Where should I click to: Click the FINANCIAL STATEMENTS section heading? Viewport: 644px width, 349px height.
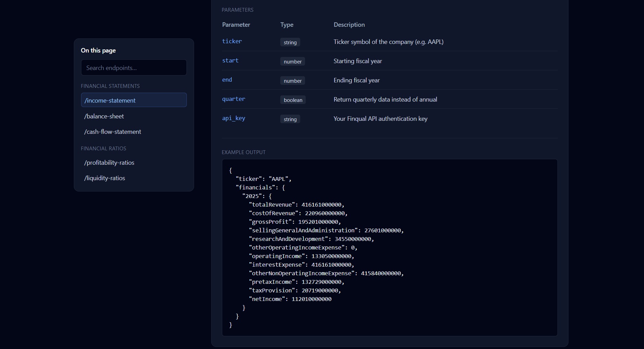click(x=110, y=86)
